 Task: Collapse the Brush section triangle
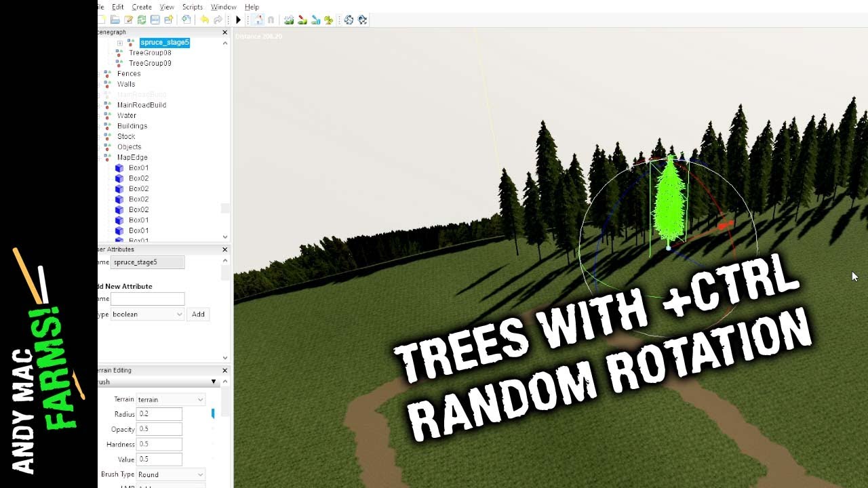coord(213,382)
